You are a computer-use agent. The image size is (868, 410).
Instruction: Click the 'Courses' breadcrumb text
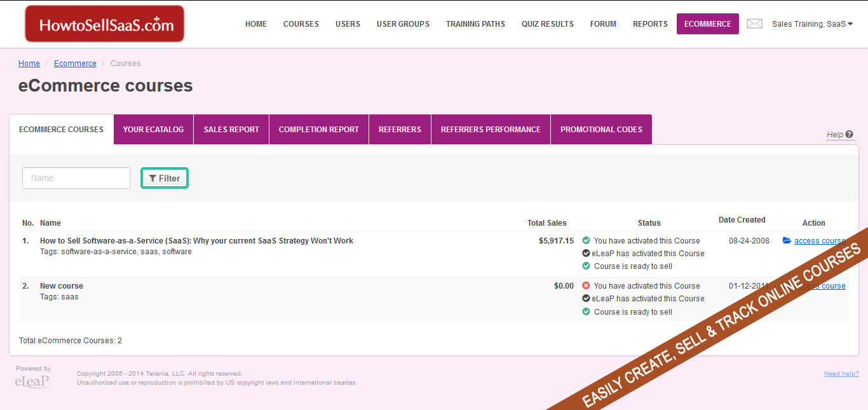tap(126, 64)
